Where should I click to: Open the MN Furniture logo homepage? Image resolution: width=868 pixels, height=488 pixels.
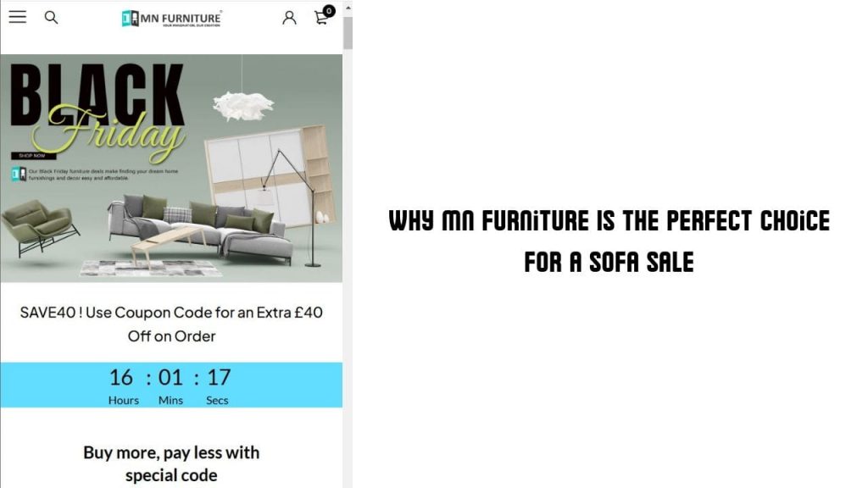[x=171, y=19]
